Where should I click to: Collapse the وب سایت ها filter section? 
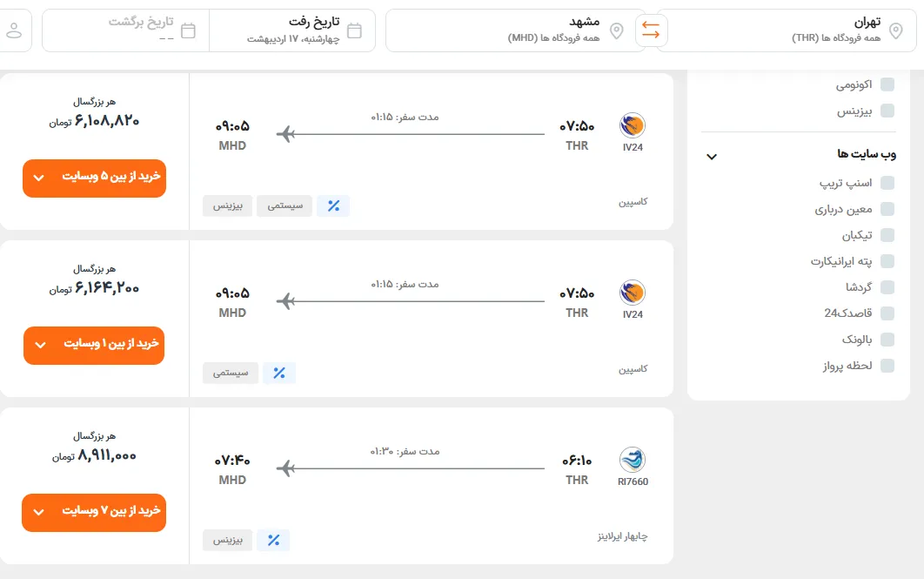point(712,156)
